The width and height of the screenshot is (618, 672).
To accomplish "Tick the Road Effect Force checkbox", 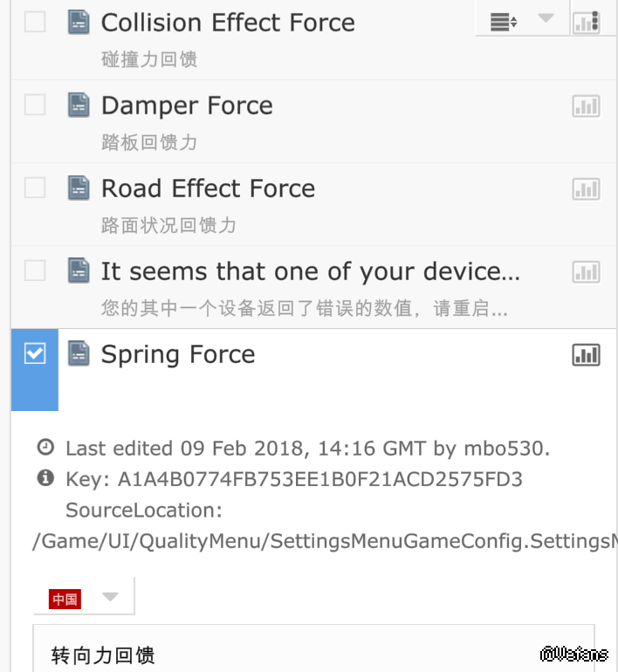I will click(x=35, y=188).
